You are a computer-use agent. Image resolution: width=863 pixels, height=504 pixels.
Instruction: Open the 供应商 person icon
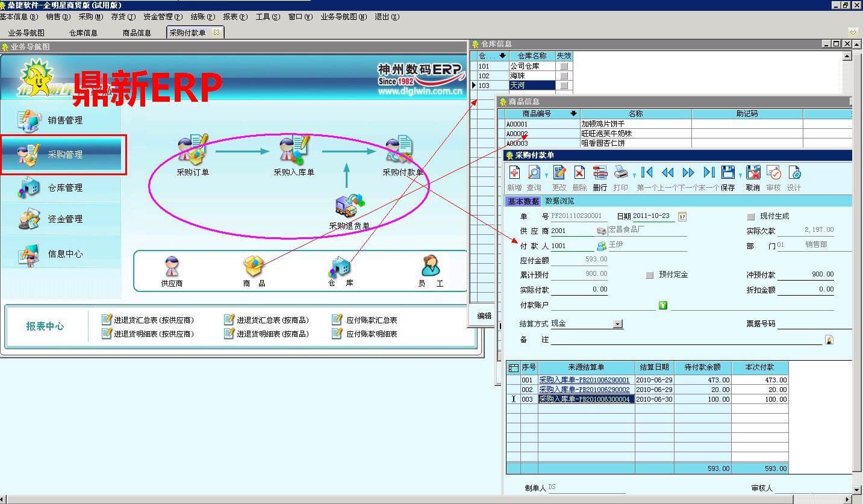[172, 266]
